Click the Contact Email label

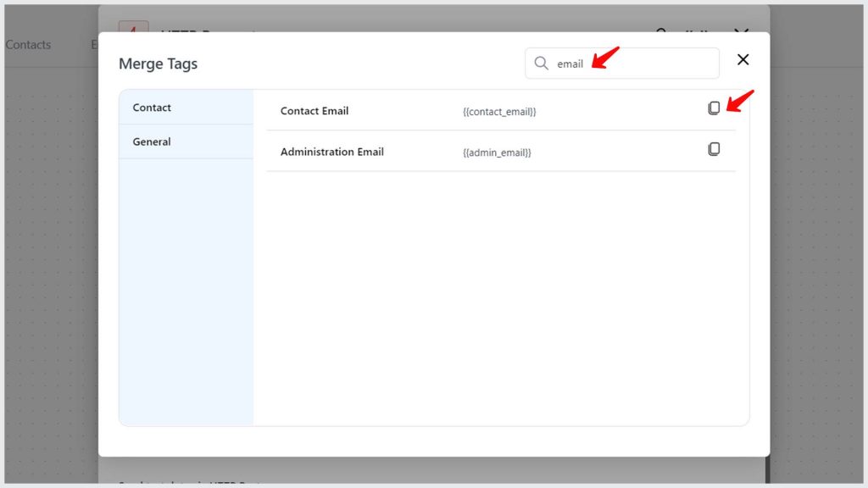click(314, 111)
